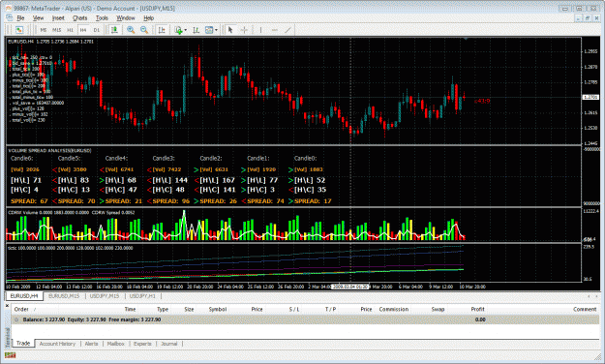Toggle the chart shift icon

coord(162,30)
